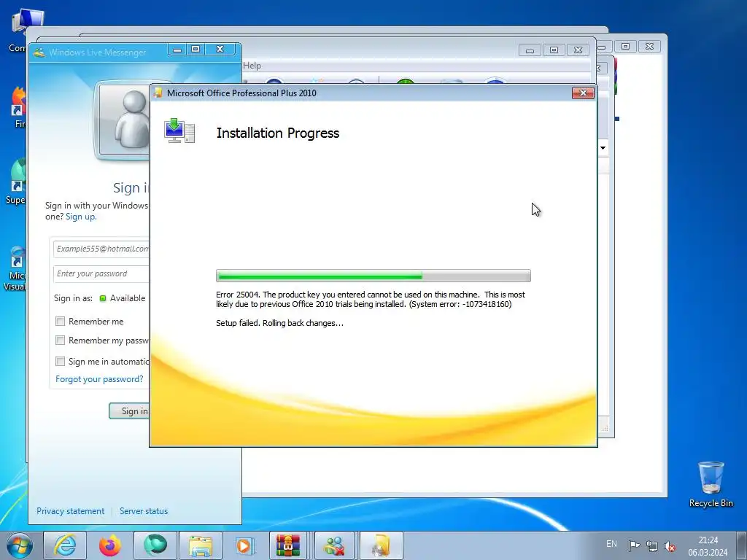Image resolution: width=747 pixels, height=560 pixels.
Task: Open the Microsoft Visual desktop shortcut
Action: (15, 268)
